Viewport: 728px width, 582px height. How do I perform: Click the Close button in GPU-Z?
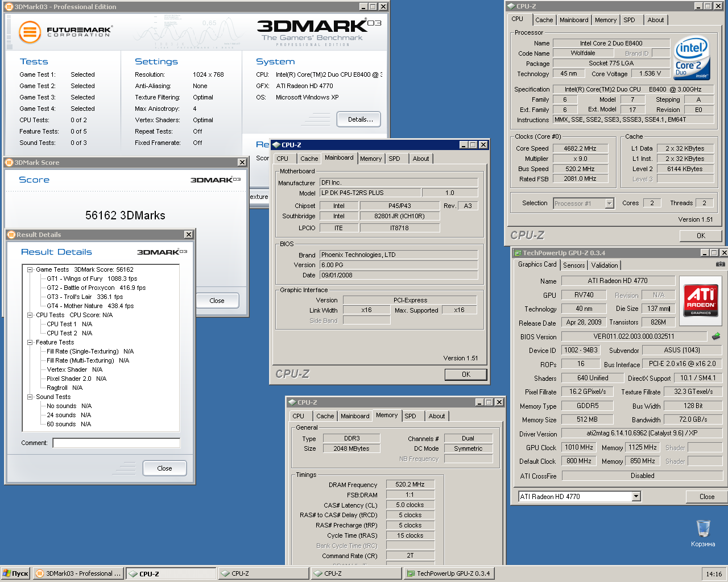coord(707,497)
